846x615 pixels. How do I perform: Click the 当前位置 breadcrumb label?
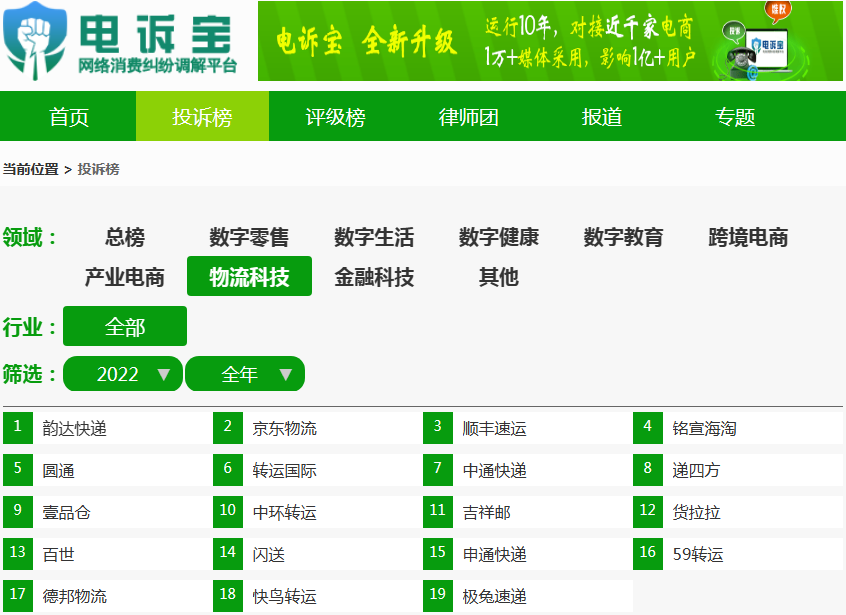point(31,169)
